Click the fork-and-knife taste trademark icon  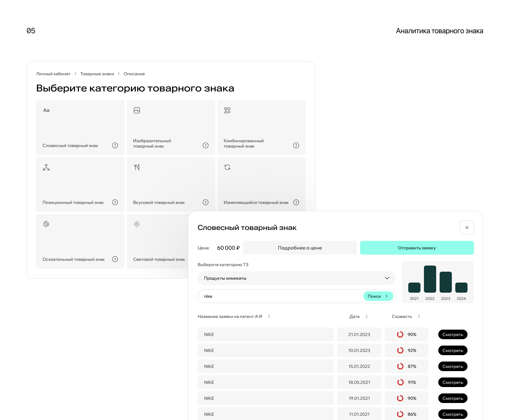pyautogui.click(x=137, y=167)
